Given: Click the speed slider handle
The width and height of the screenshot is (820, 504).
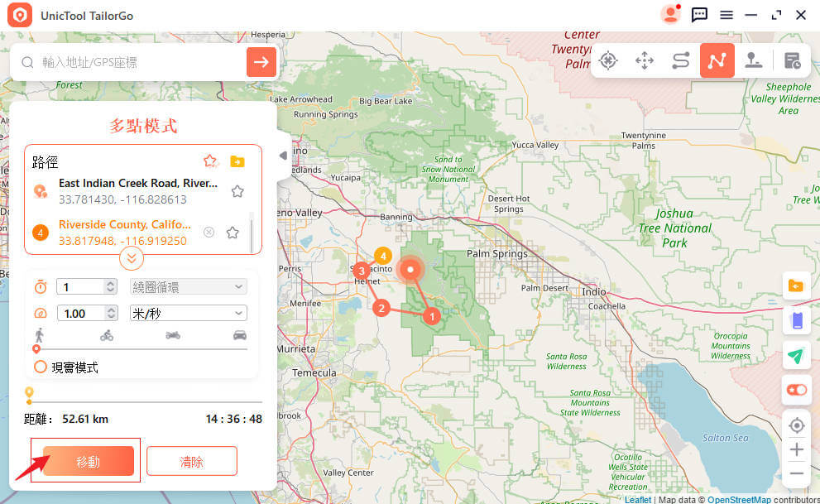Looking at the screenshot, I should (36, 348).
